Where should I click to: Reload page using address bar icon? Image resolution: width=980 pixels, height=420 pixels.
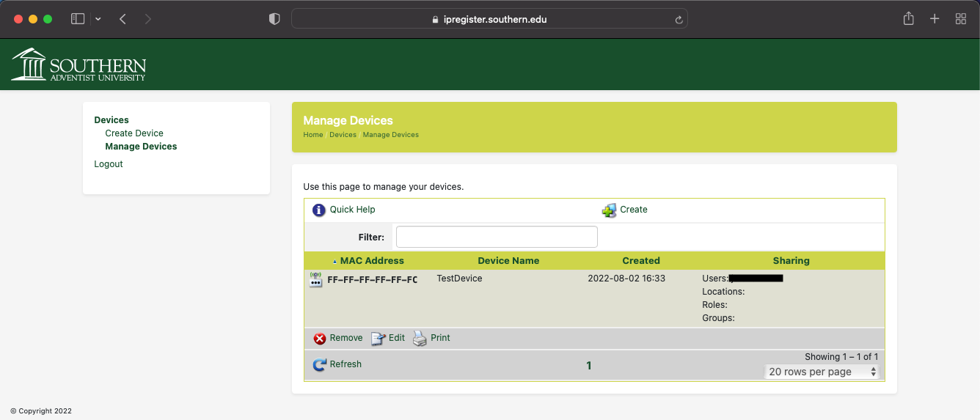pyautogui.click(x=679, y=20)
